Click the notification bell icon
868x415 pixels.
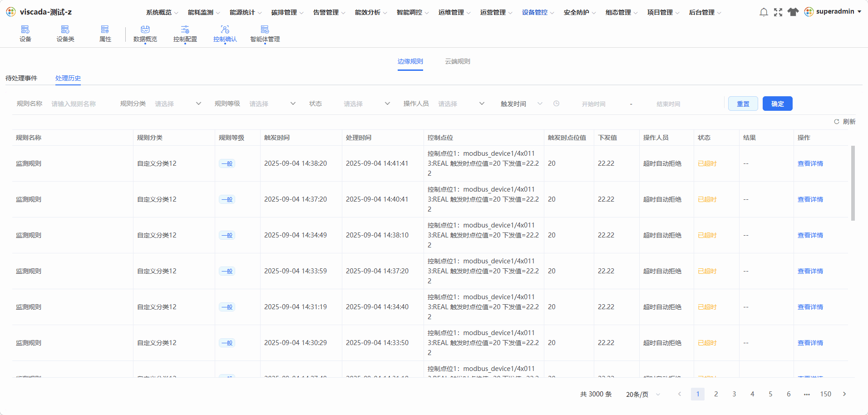(764, 12)
